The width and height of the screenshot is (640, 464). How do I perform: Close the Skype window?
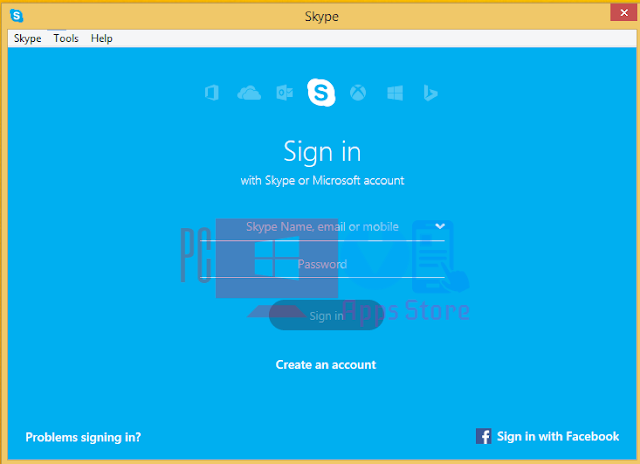click(x=624, y=13)
